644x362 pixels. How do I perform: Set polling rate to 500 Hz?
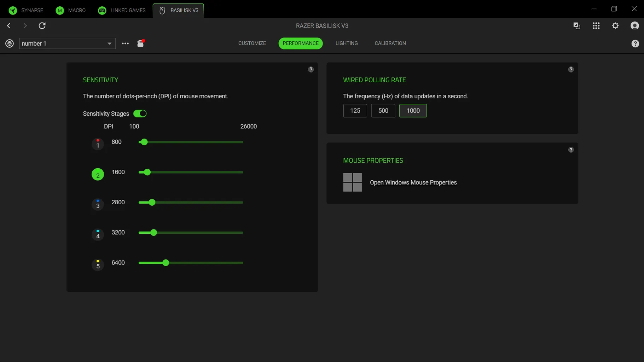pyautogui.click(x=383, y=111)
